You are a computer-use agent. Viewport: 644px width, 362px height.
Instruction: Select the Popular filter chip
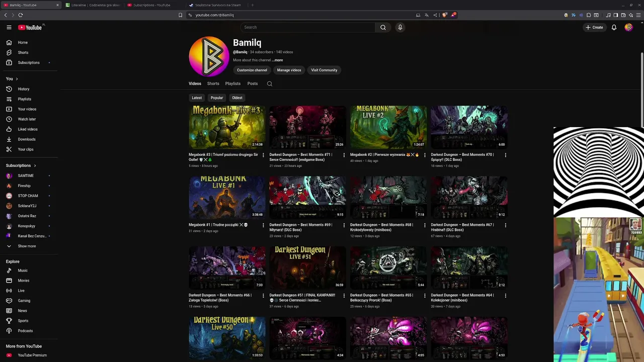(x=217, y=98)
